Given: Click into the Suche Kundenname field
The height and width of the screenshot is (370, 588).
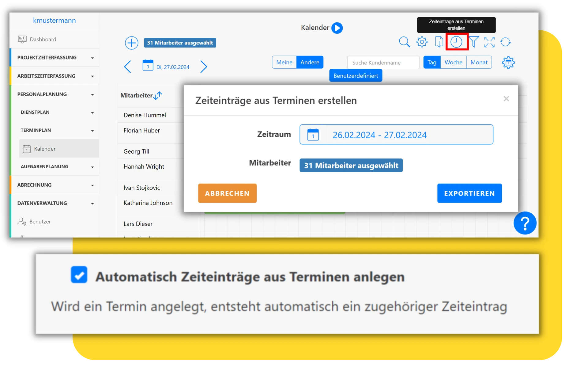Looking at the screenshot, I should click(x=383, y=62).
